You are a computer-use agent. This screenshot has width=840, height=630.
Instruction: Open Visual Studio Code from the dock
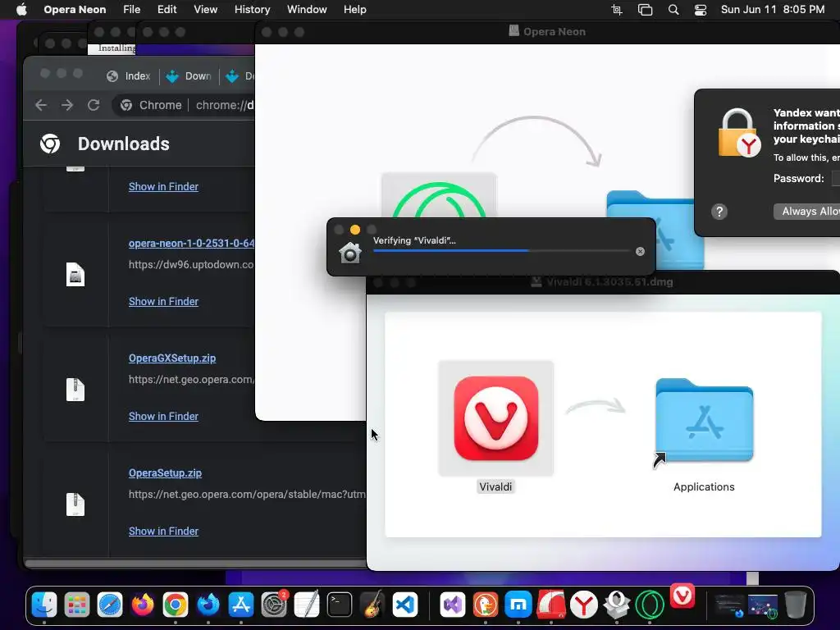405,605
